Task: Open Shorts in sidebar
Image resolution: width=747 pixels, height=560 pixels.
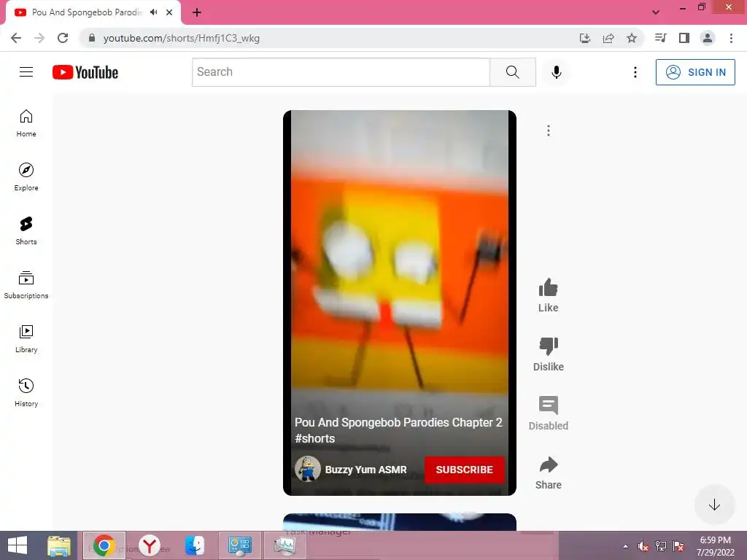Action: point(26,231)
